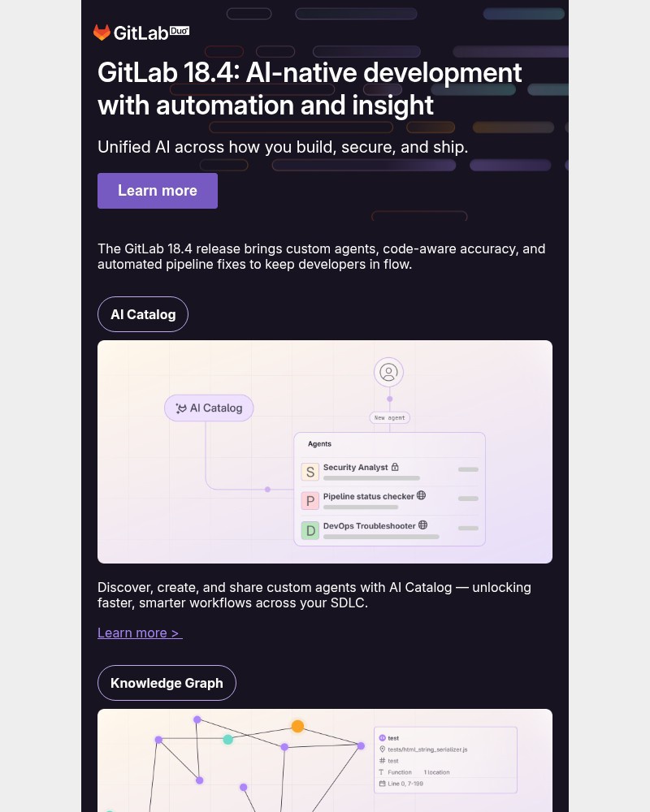
Task: Click the globe icon beside Pipeline status checker
Action: 421,495
